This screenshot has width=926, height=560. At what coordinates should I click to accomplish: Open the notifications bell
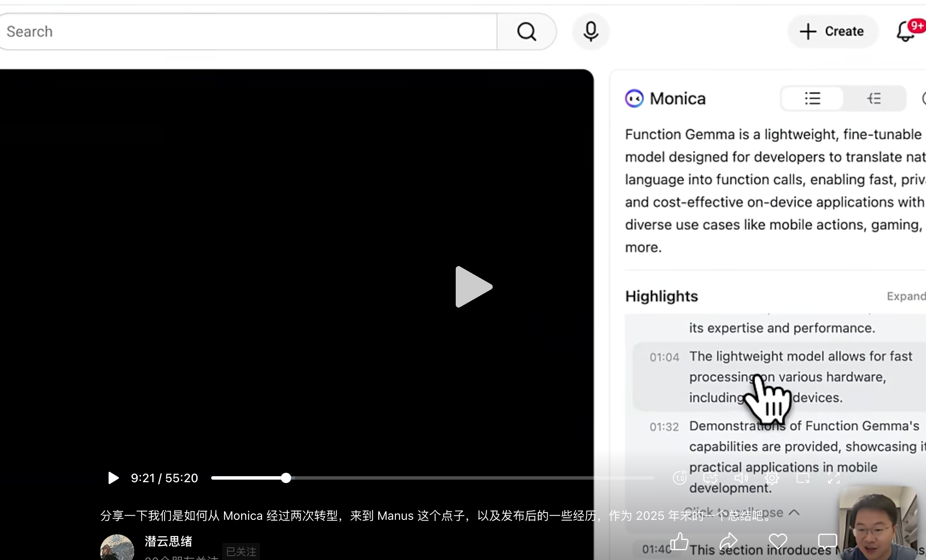click(x=905, y=32)
